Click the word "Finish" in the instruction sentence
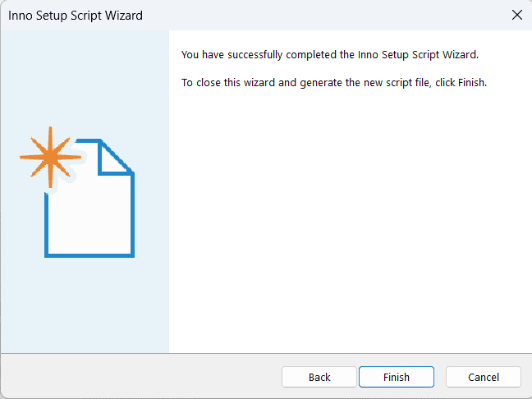532x399 pixels. pyautogui.click(x=471, y=83)
